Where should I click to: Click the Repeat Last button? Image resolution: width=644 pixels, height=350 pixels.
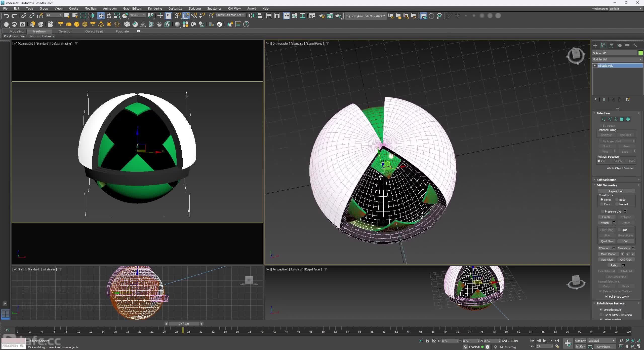(x=616, y=191)
